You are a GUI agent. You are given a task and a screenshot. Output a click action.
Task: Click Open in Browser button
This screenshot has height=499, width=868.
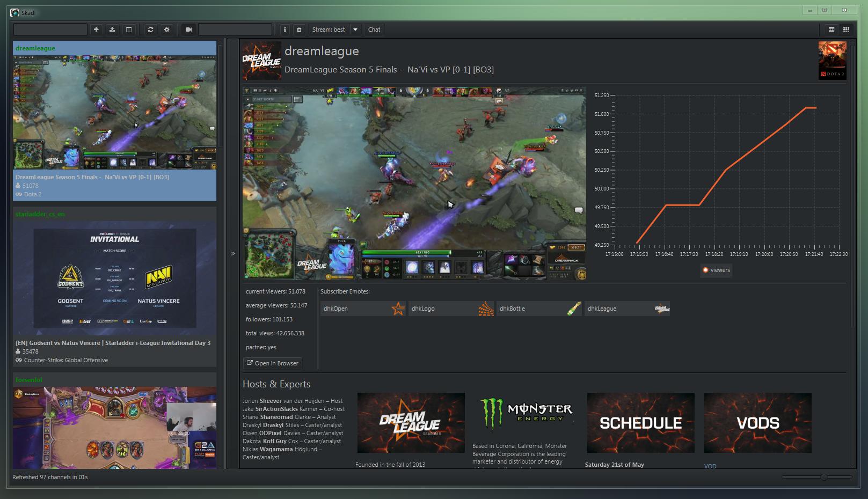point(273,363)
